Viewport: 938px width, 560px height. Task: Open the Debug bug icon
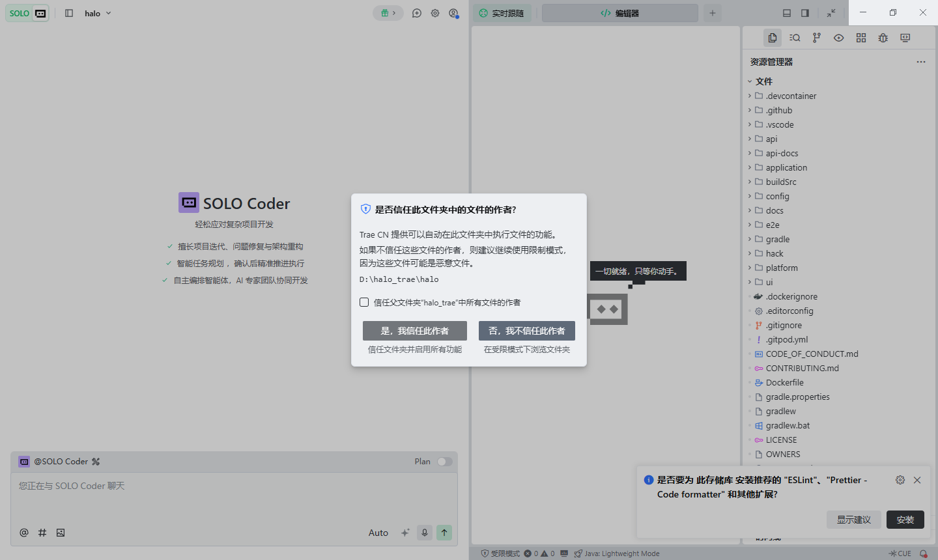883,38
